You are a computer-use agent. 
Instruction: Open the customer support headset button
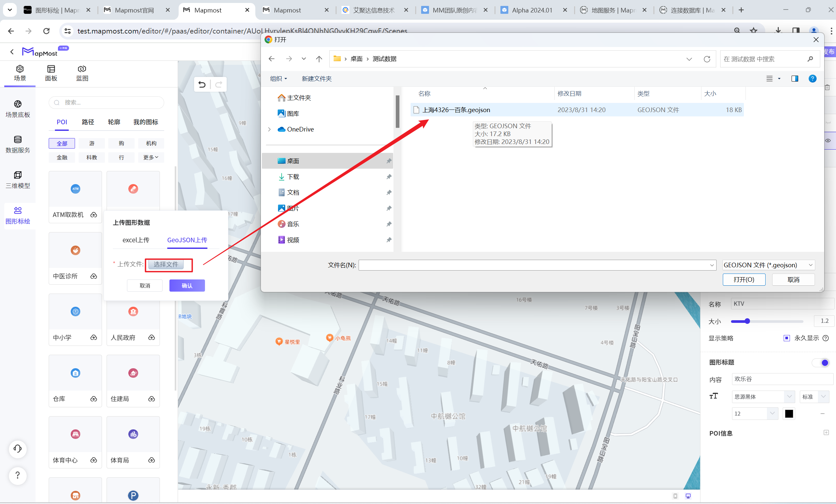pos(18,449)
